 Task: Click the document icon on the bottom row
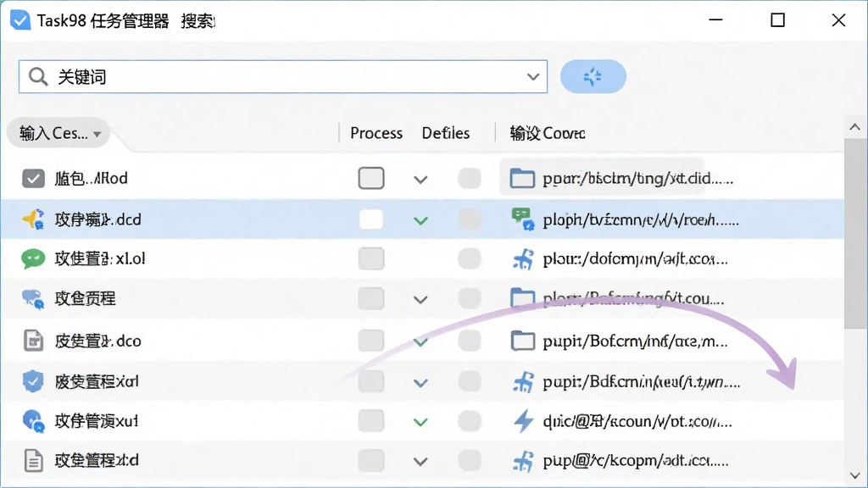coord(33,460)
